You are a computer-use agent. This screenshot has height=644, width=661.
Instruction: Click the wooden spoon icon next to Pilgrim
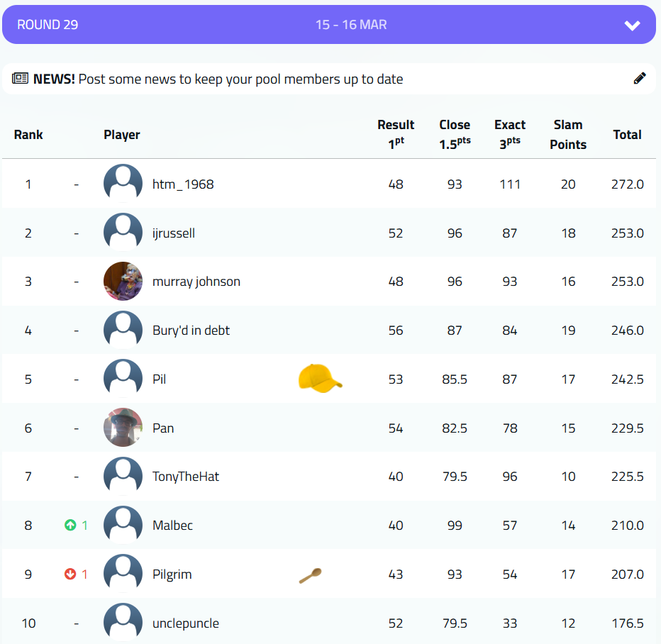tap(310, 575)
